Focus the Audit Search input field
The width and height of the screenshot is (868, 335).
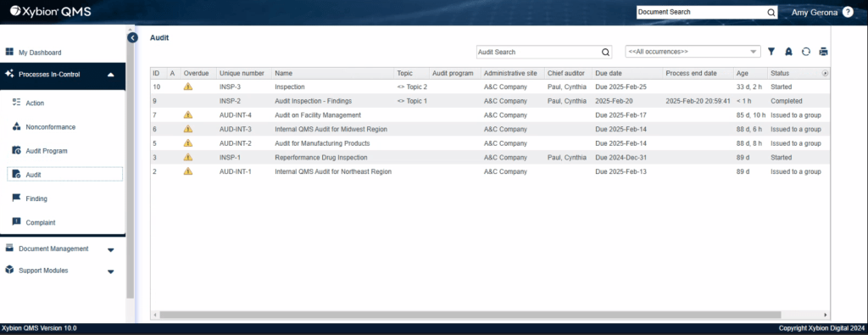[538, 52]
